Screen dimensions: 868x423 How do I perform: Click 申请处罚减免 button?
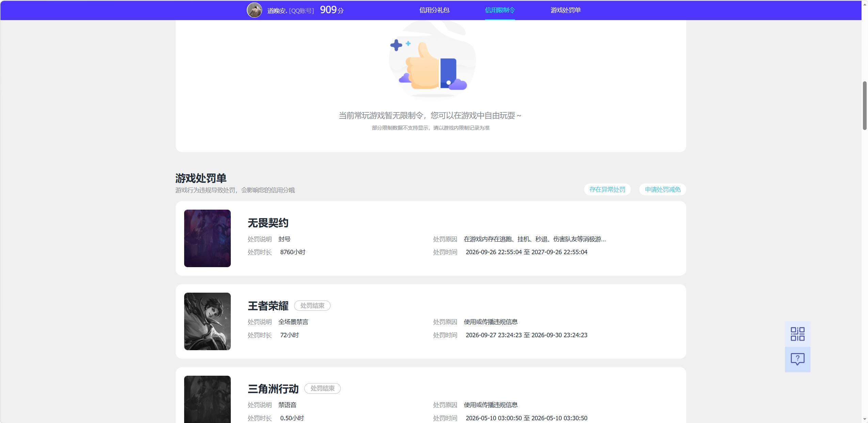pyautogui.click(x=662, y=190)
